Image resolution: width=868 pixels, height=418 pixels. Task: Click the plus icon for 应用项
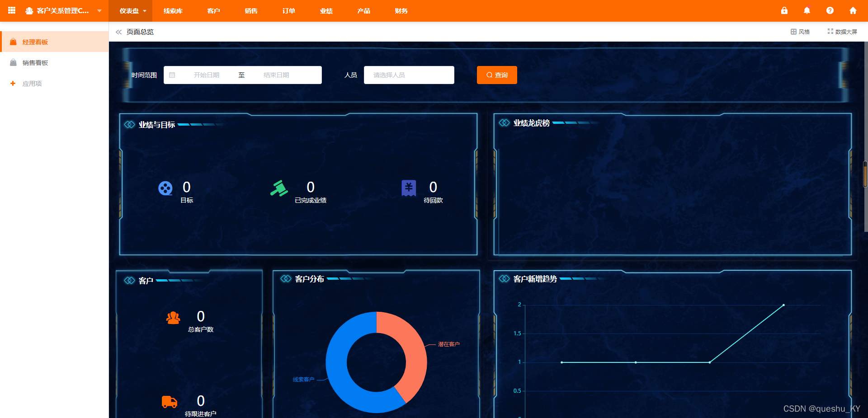(13, 83)
